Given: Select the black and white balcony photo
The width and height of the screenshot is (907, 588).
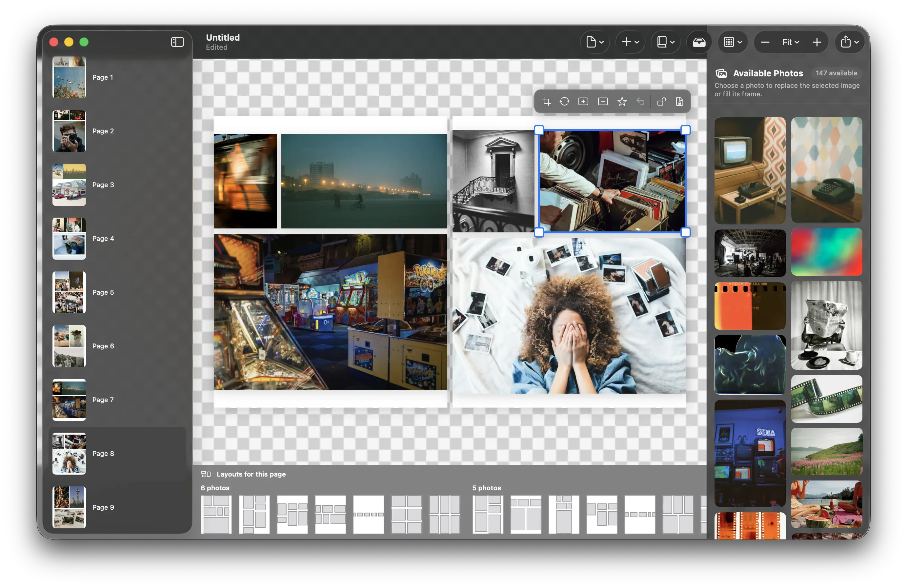Looking at the screenshot, I should [494, 181].
